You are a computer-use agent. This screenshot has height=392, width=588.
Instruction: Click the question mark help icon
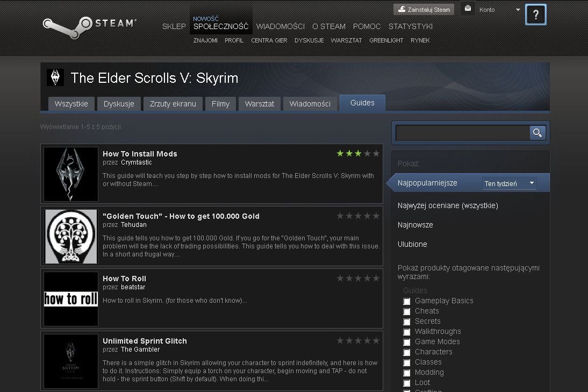pyautogui.click(x=535, y=15)
